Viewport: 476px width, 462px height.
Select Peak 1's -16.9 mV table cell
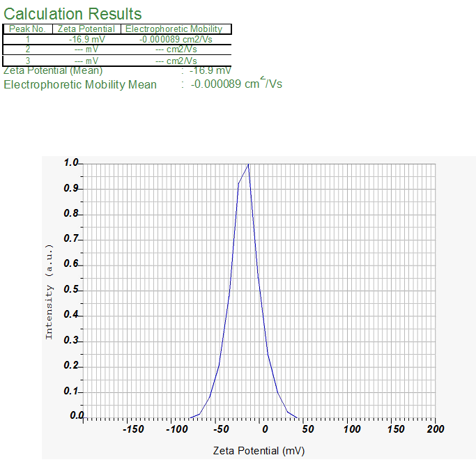[x=86, y=40]
